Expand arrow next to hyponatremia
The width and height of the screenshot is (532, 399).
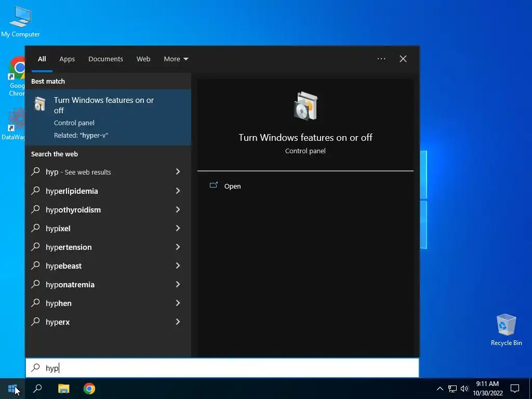[x=178, y=284]
